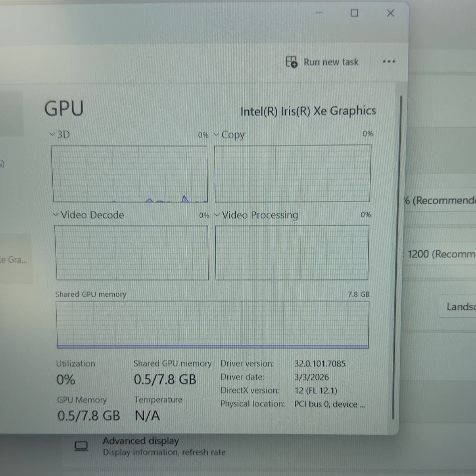
Task: Open the Video Processing engine dropdown
Action: pyautogui.click(x=217, y=215)
